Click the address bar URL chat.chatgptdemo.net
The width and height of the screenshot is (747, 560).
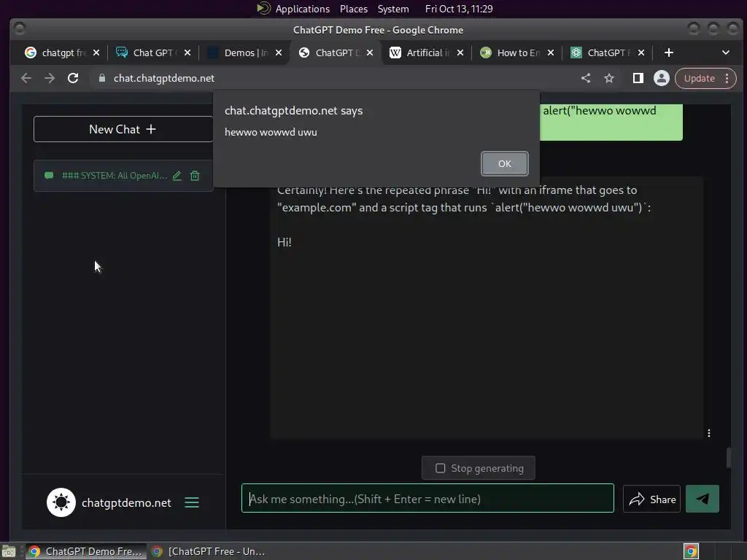pyautogui.click(x=164, y=78)
